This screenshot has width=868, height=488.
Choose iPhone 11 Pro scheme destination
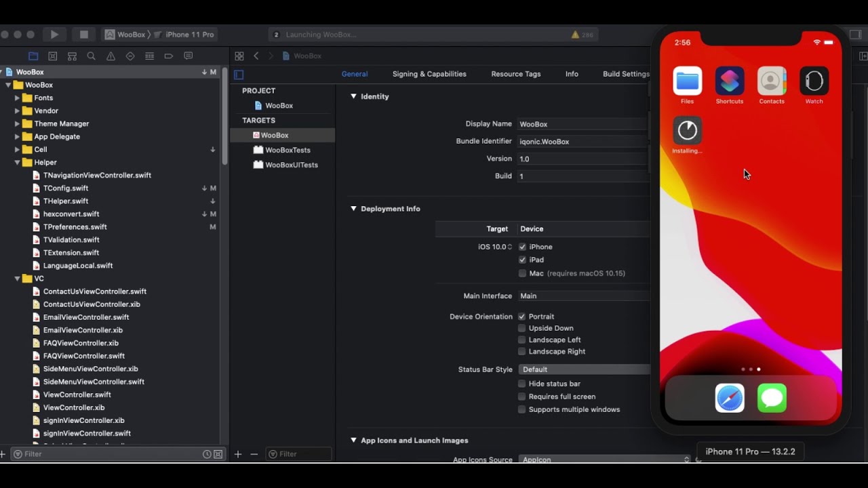click(189, 35)
